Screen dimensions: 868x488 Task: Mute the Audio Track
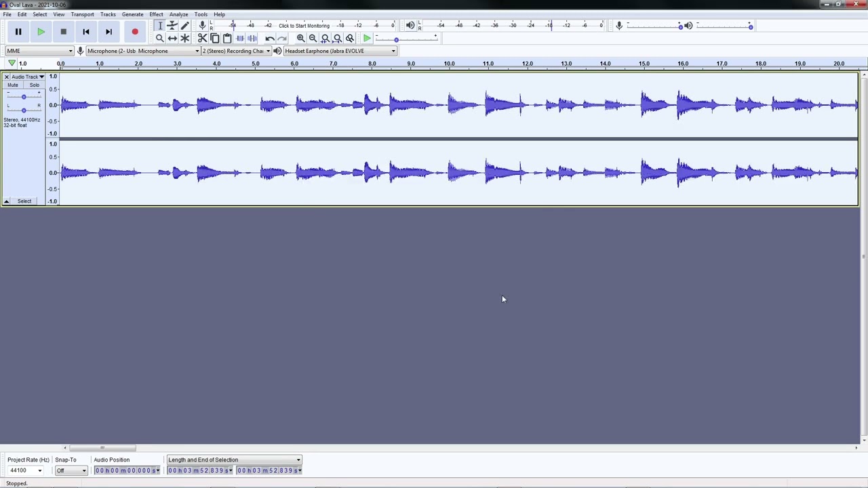[x=13, y=85]
